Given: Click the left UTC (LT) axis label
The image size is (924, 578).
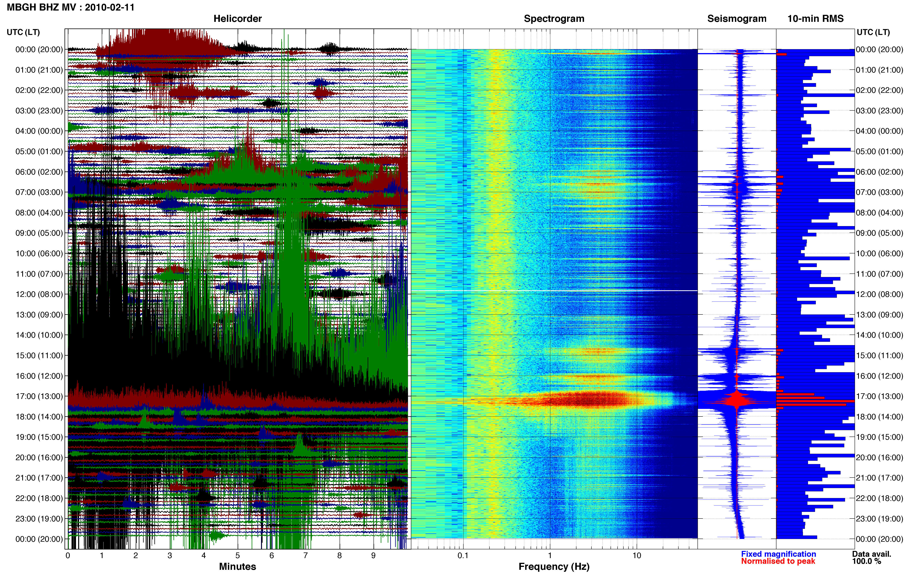Looking at the screenshot, I should click(23, 32).
